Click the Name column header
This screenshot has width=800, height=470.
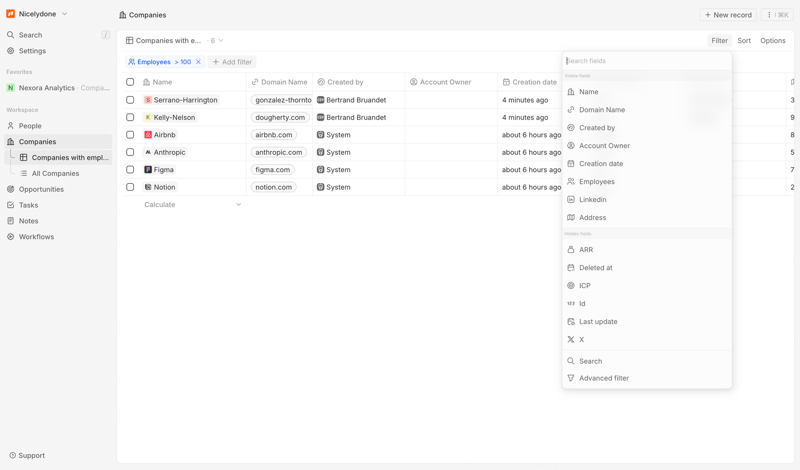pos(192,82)
